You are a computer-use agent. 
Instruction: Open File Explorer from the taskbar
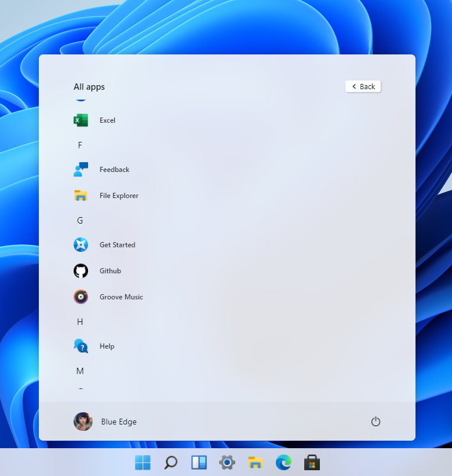[256, 463]
